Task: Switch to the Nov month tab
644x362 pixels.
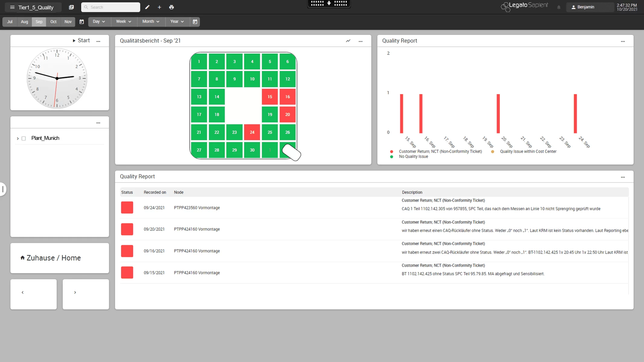Action: tap(68, 22)
